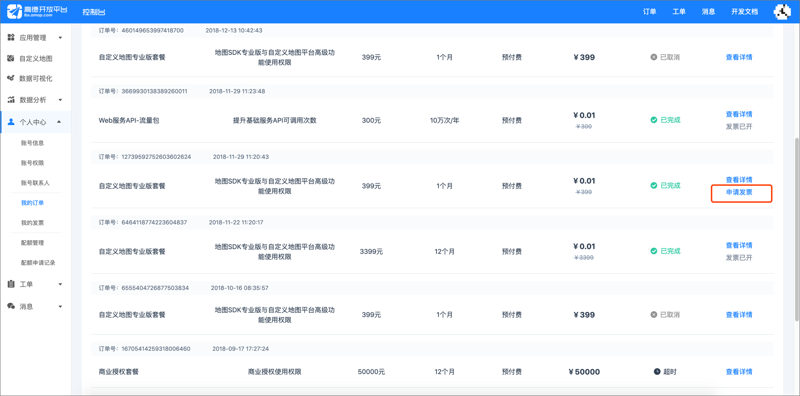Click the 商业授权套餐 product name

click(118, 372)
